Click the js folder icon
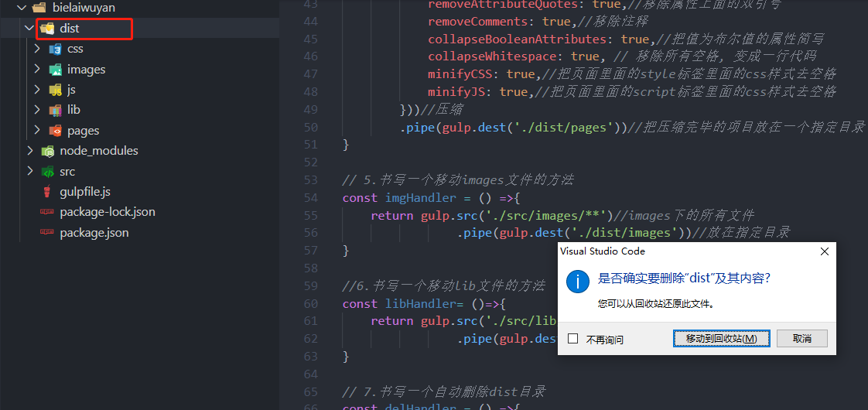The image size is (868, 410). tap(55, 90)
